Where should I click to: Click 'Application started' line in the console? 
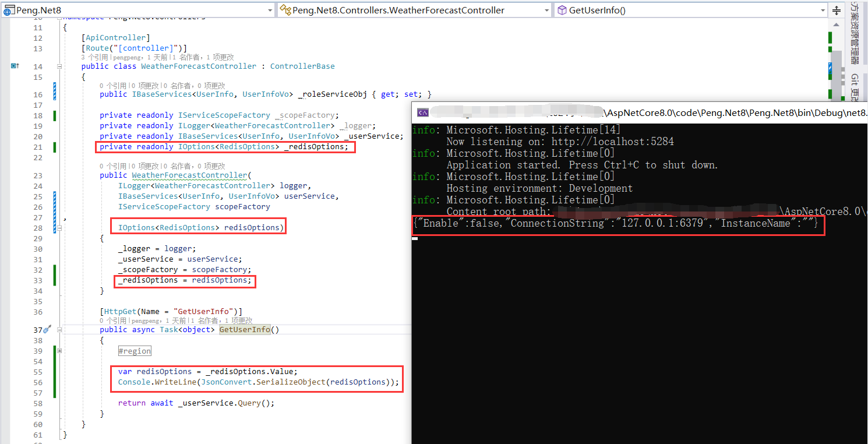[582, 165]
